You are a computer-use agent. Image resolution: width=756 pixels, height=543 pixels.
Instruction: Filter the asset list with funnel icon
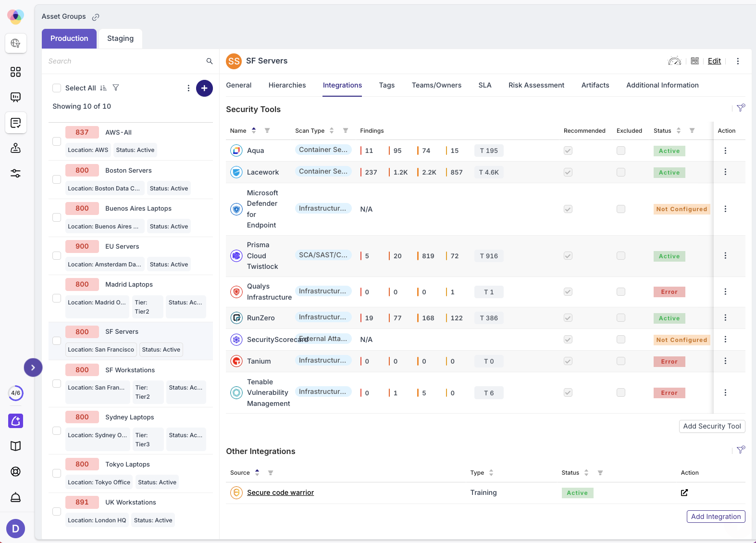tap(116, 88)
